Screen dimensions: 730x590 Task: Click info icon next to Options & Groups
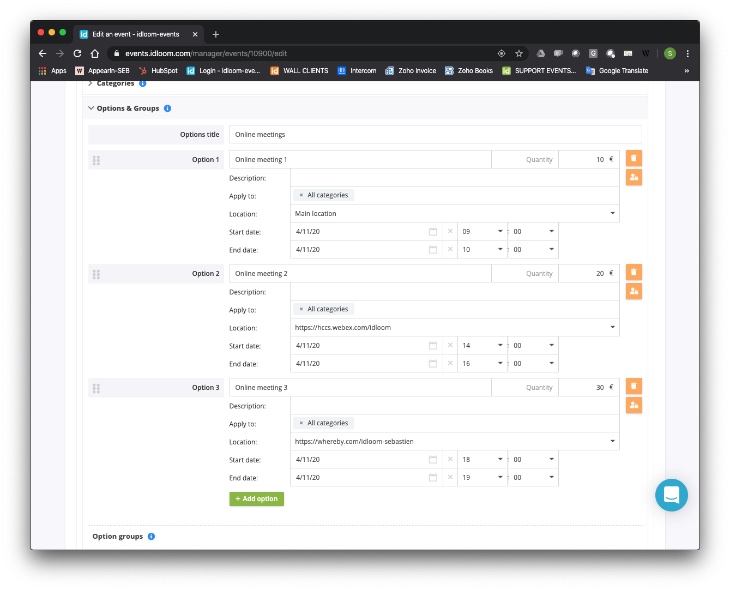(168, 109)
